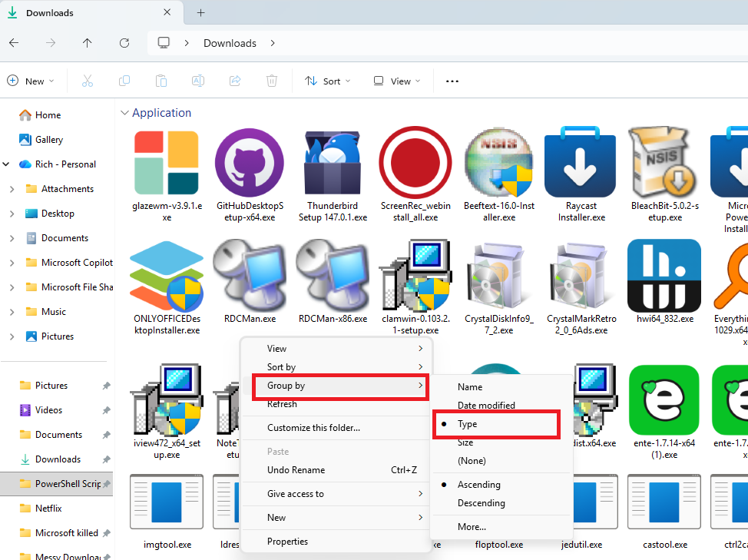This screenshot has width=748, height=560.
Task: Select ente-1.7.14-x64 (1).exe icon
Action: click(x=664, y=399)
